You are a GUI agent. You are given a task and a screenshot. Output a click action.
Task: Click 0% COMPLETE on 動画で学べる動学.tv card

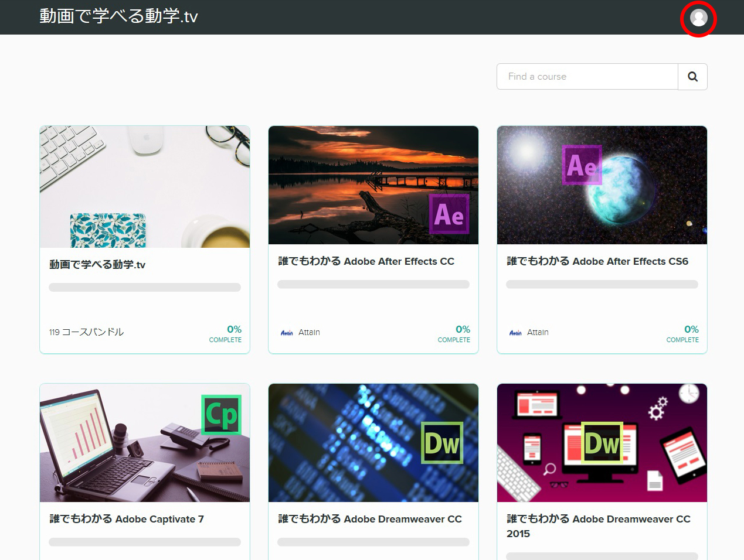coord(226,334)
